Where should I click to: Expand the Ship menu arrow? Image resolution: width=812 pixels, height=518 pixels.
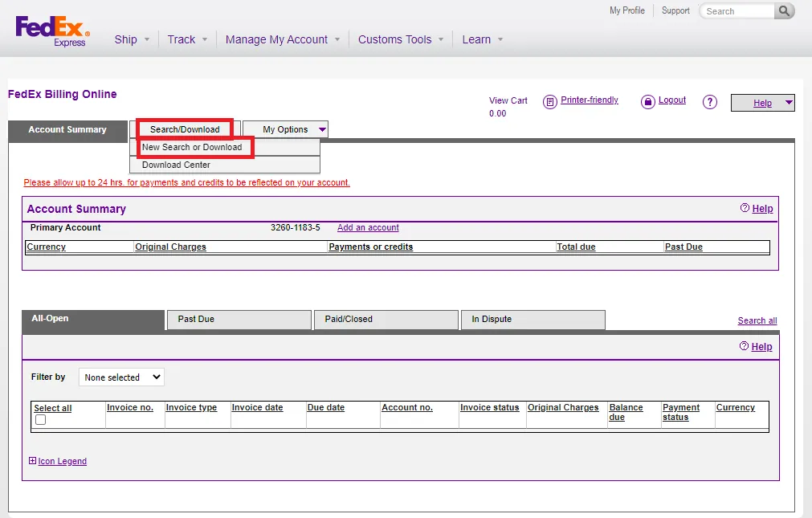pyautogui.click(x=147, y=39)
